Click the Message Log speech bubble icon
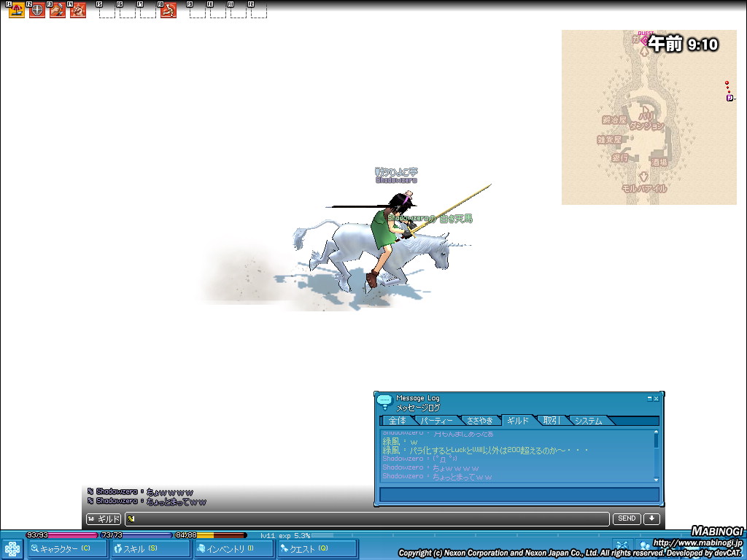Image resolution: width=747 pixels, height=560 pixels. [x=384, y=402]
